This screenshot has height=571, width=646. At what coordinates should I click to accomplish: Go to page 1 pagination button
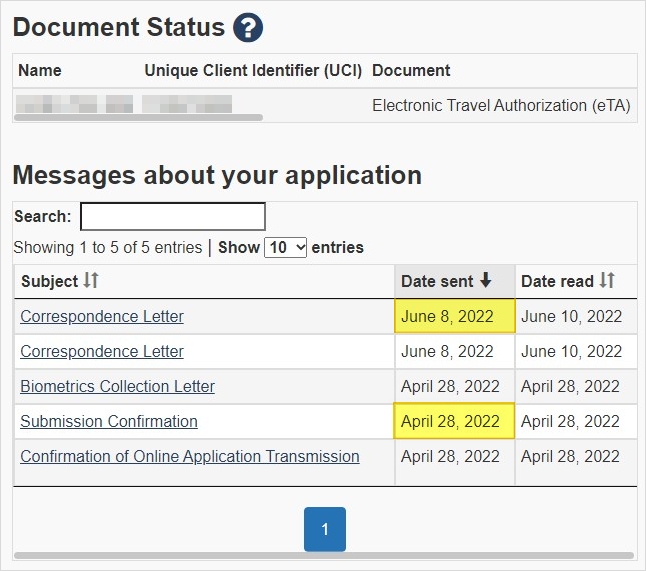click(x=325, y=529)
